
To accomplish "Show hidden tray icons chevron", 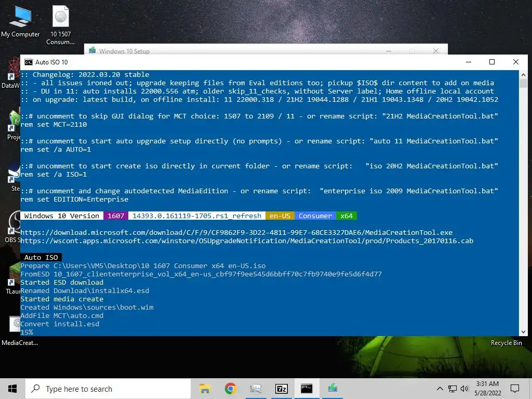I will click(440, 389).
